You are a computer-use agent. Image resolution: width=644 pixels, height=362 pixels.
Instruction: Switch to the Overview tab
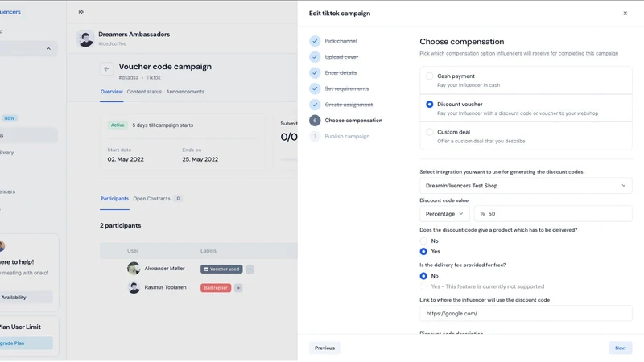point(112,92)
